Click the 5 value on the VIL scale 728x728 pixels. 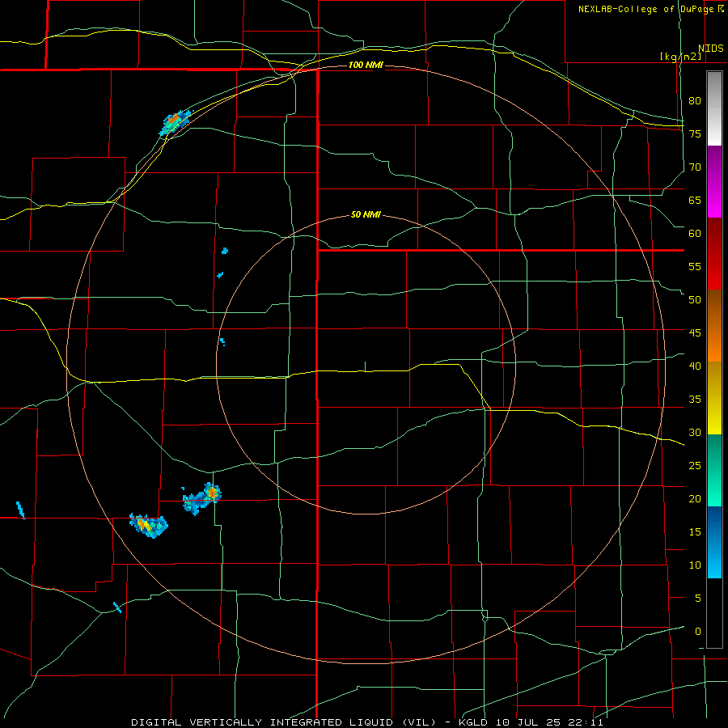pos(698,599)
